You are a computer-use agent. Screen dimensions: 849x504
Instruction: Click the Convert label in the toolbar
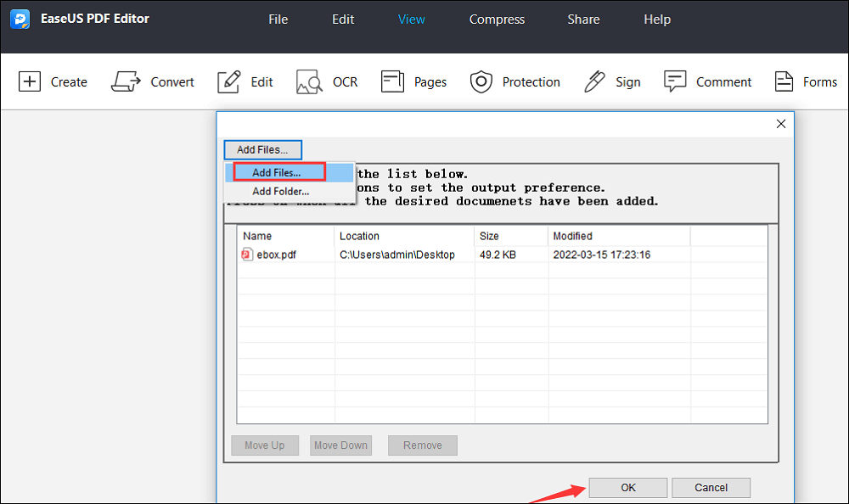click(x=172, y=81)
